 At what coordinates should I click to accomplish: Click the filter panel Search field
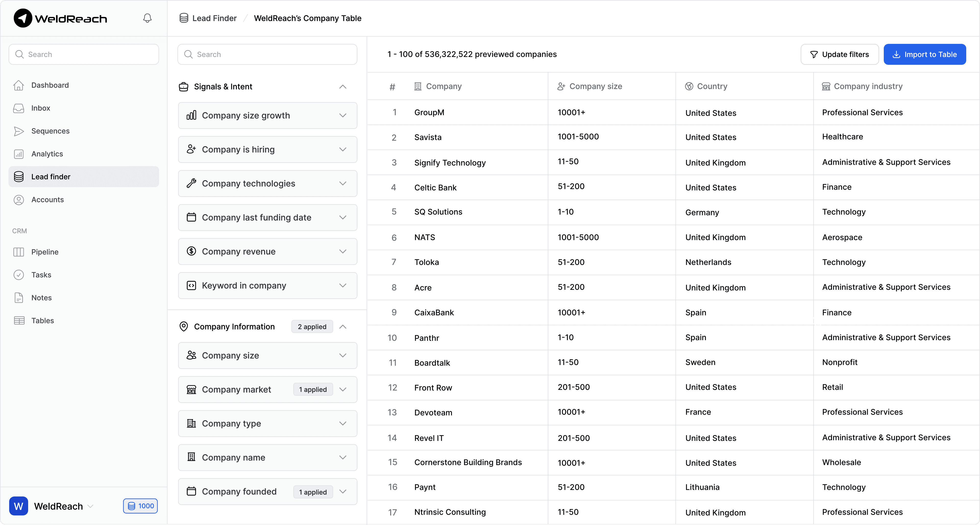tap(267, 54)
